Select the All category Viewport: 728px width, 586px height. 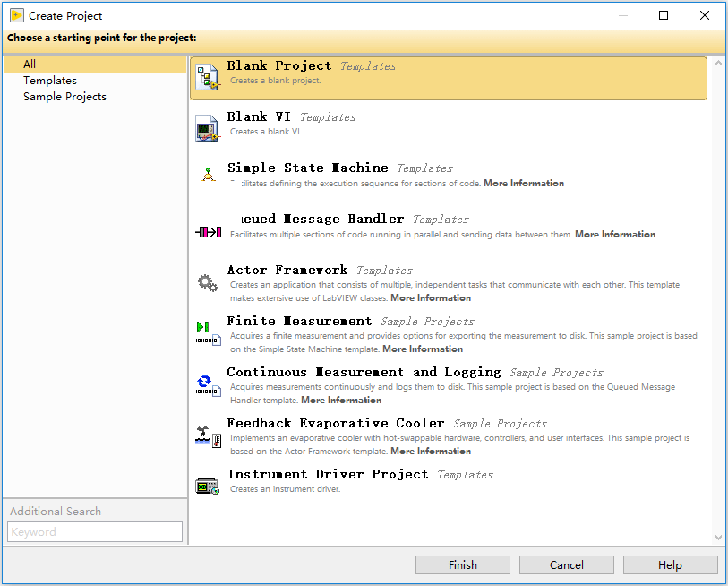[x=95, y=65]
